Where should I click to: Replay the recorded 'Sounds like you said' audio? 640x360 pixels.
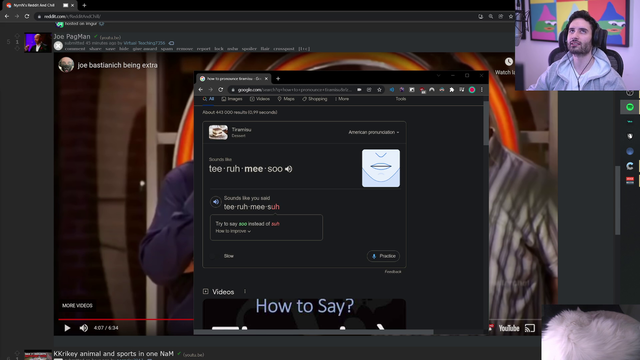[216, 202]
